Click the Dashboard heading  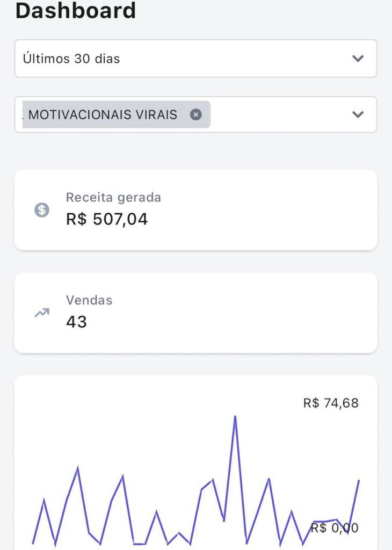pyautogui.click(x=76, y=11)
